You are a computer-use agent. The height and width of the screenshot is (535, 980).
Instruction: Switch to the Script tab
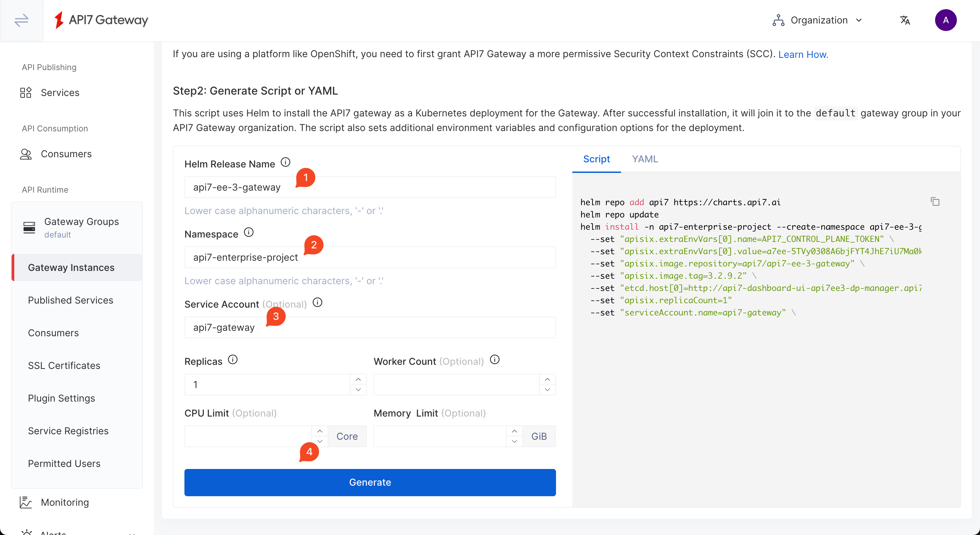596,159
